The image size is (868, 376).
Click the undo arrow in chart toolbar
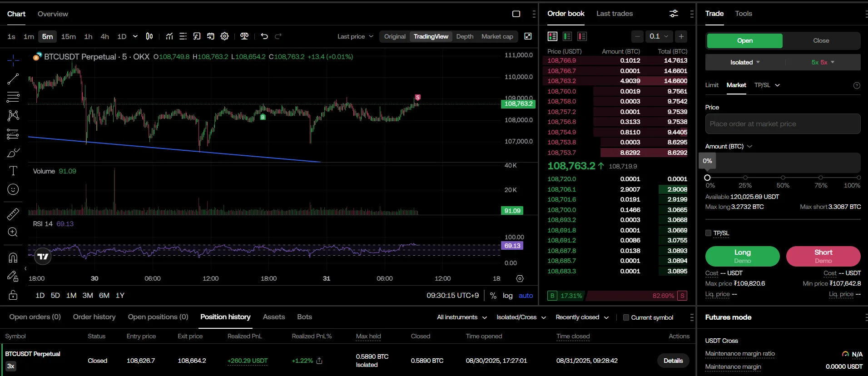pos(264,36)
